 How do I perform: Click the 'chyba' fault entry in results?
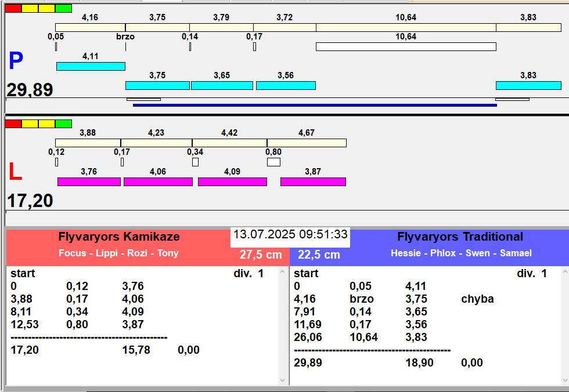pos(477,299)
